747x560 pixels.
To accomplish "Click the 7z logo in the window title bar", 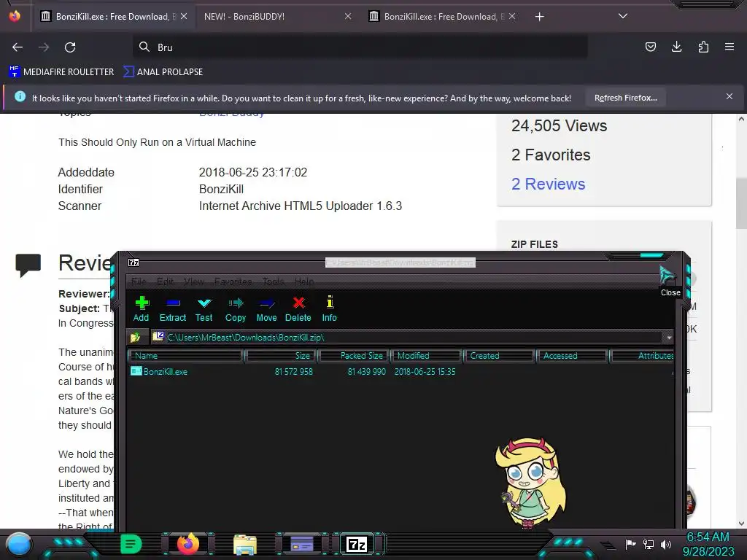I will (134, 262).
